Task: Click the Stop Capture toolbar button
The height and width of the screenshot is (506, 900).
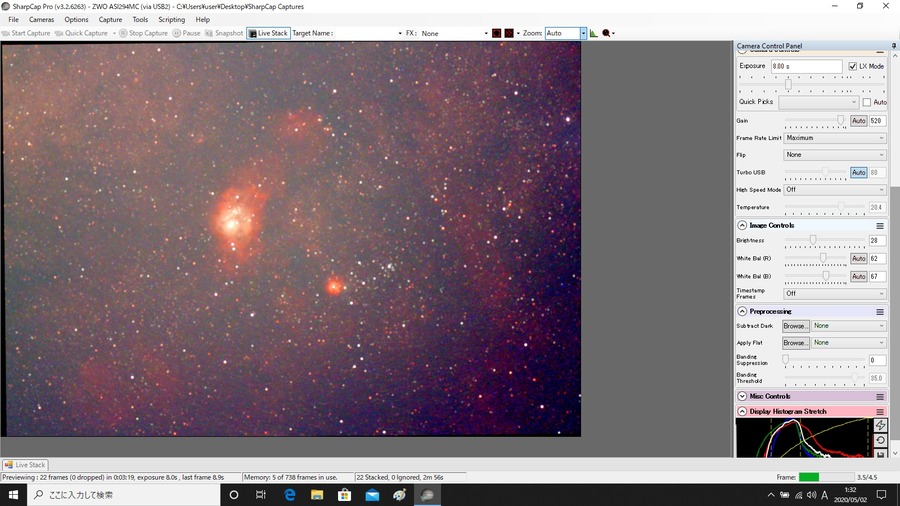Action: coord(143,33)
